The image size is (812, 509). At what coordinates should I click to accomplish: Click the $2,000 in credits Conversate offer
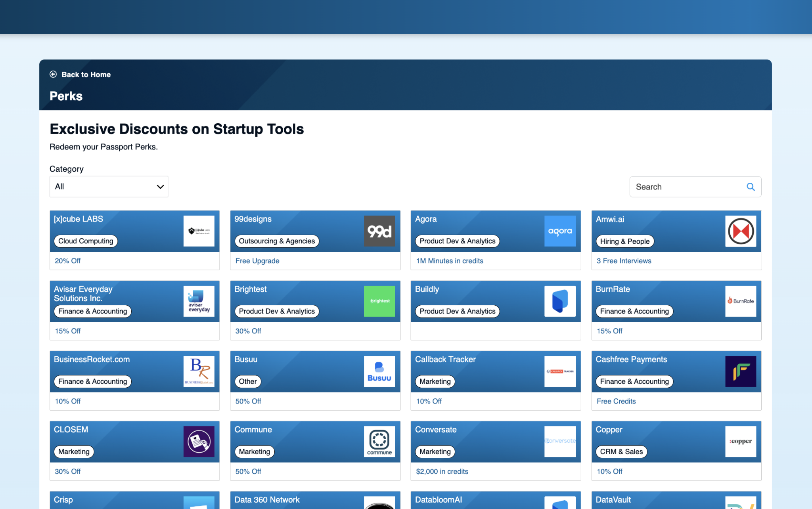(x=442, y=471)
